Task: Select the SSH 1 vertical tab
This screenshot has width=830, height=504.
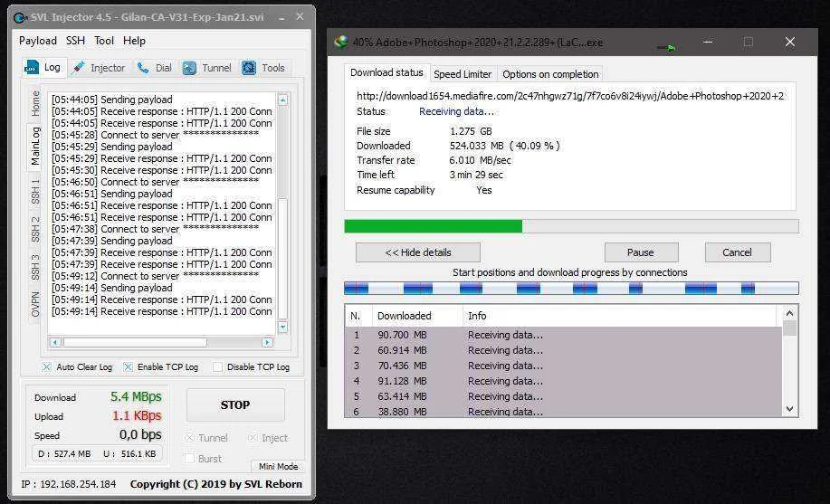Action: tap(35, 192)
